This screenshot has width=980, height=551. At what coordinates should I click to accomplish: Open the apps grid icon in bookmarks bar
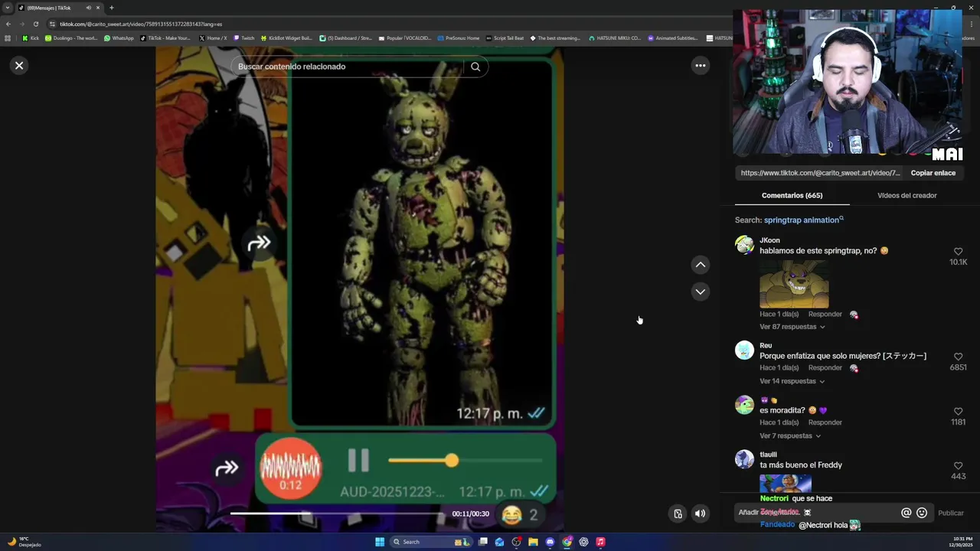(8, 37)
